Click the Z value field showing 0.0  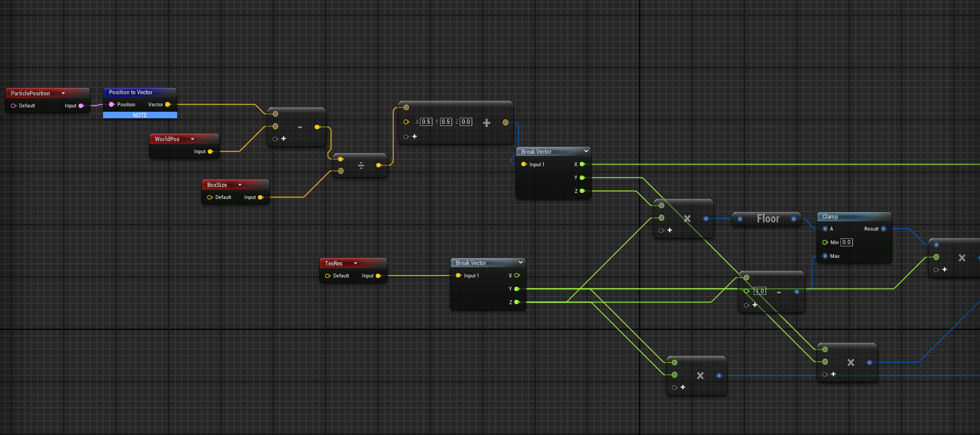(466, 122)
